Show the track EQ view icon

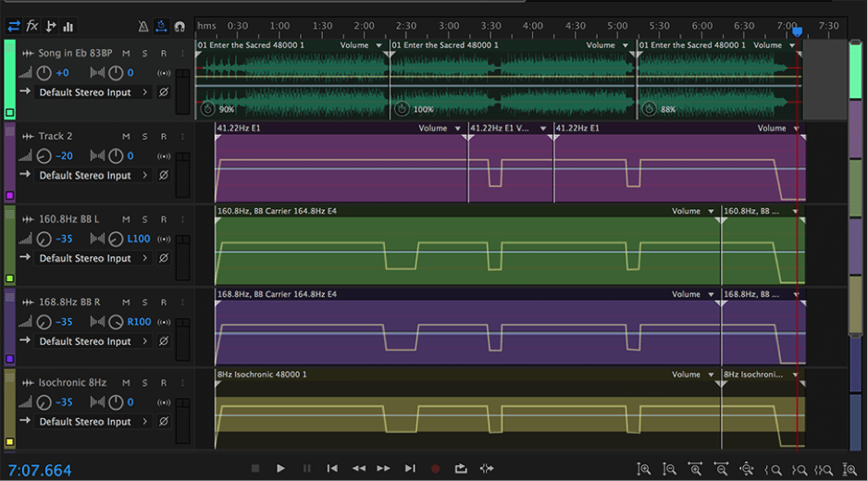tap(68, 26)
